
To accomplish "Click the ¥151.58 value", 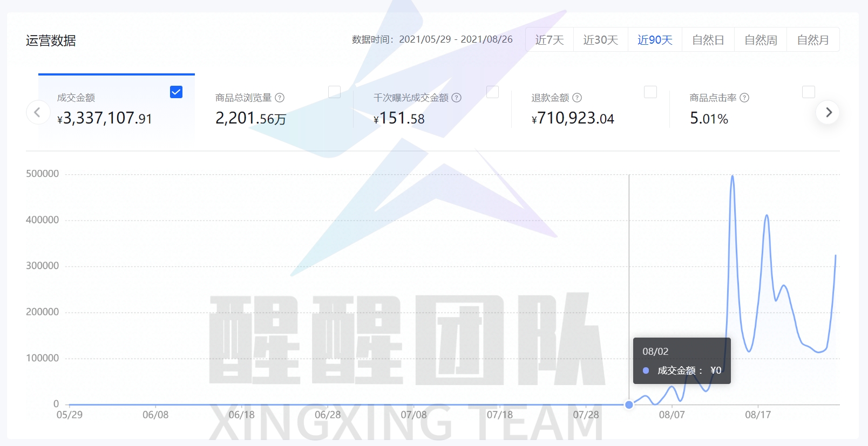I will [399, 118].
